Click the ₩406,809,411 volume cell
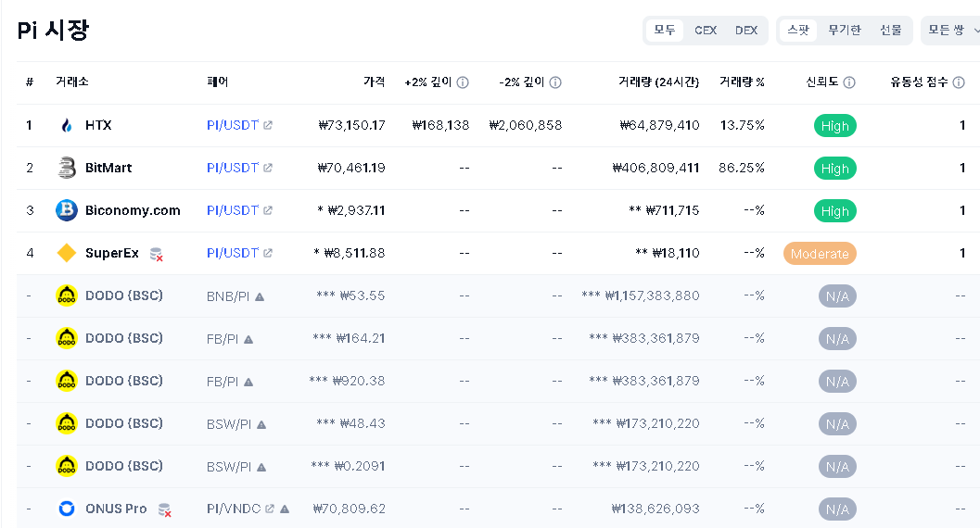 [655, 168]
